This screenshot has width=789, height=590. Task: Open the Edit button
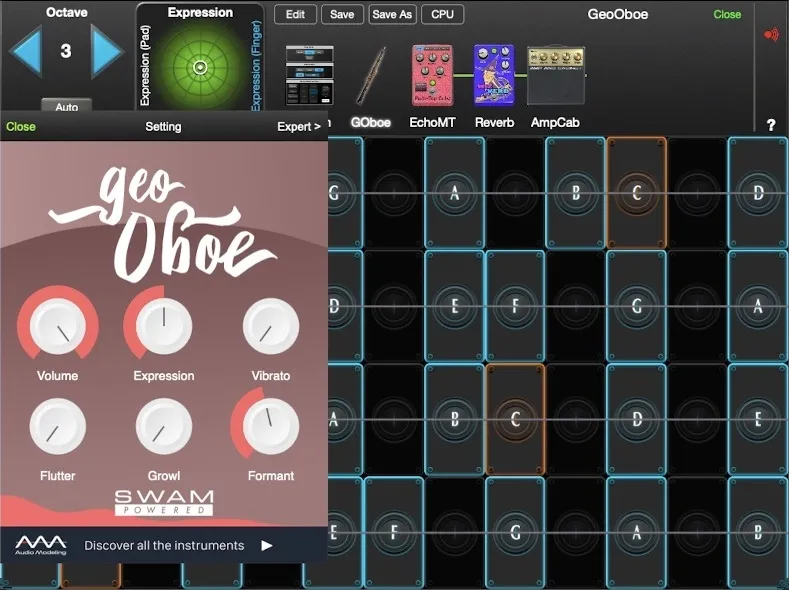[x=295, y=15]
